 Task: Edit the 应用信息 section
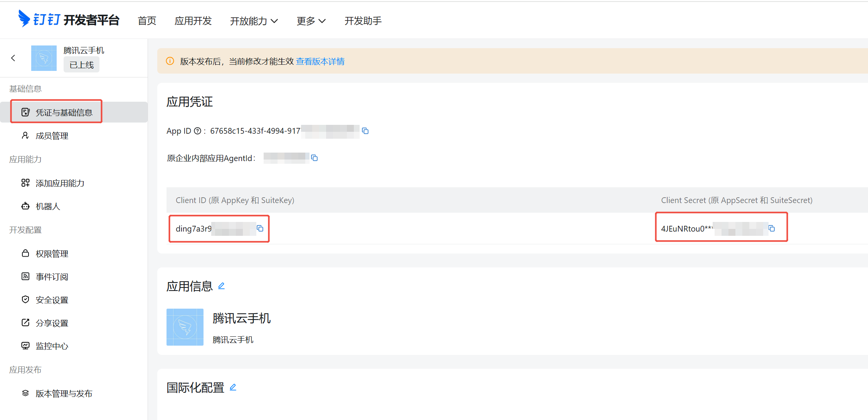coord(221,286)
